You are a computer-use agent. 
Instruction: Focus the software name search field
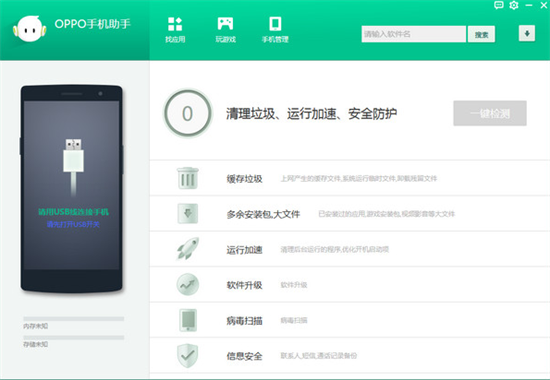click(414, 34)
